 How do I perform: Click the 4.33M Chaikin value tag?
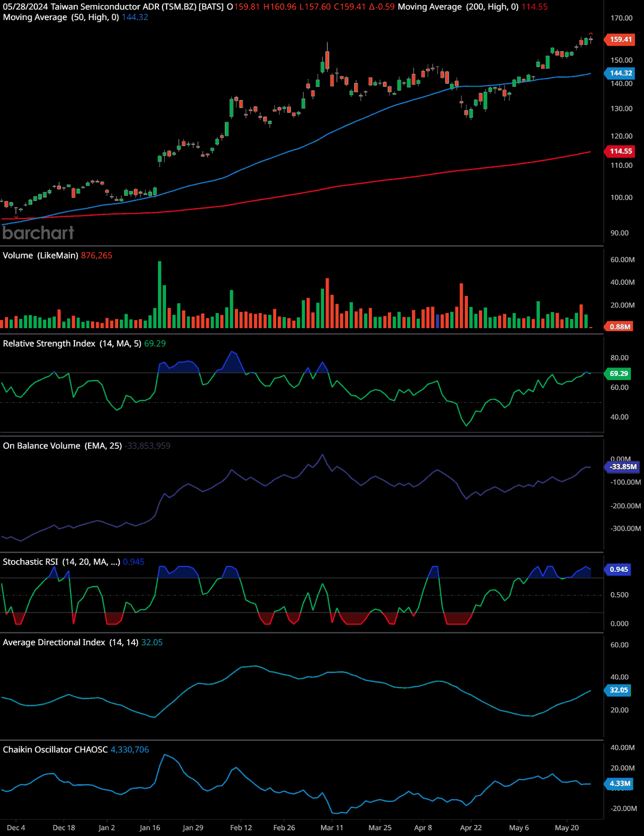click(x=619, y=784)
